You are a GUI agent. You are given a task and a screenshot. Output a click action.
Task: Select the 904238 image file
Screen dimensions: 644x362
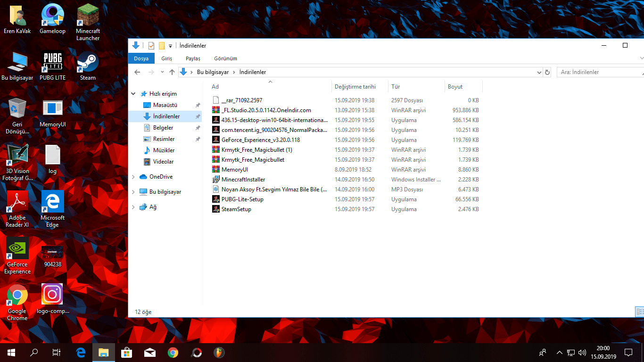point(52,256)
